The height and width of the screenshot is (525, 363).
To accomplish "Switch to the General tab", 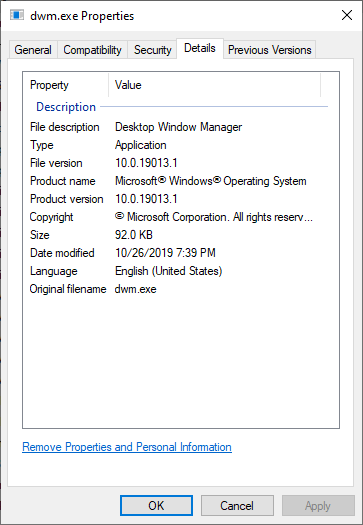I will 33,50.
